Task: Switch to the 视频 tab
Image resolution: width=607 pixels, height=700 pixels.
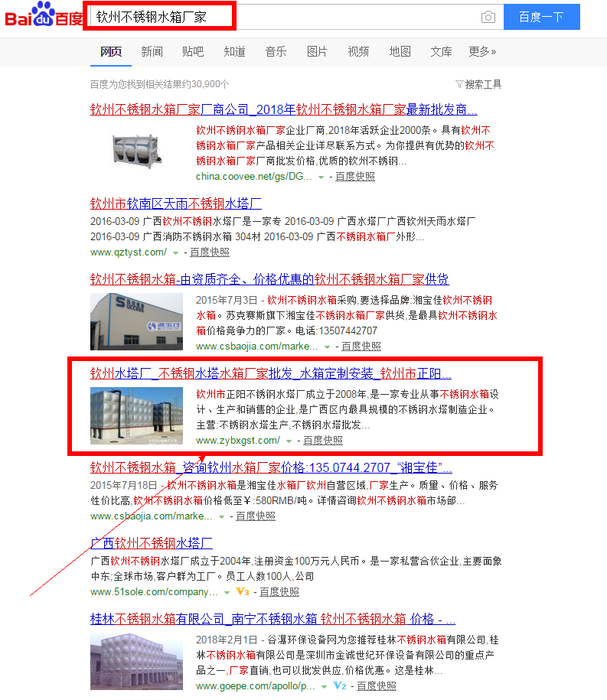Action: [358, 52]
